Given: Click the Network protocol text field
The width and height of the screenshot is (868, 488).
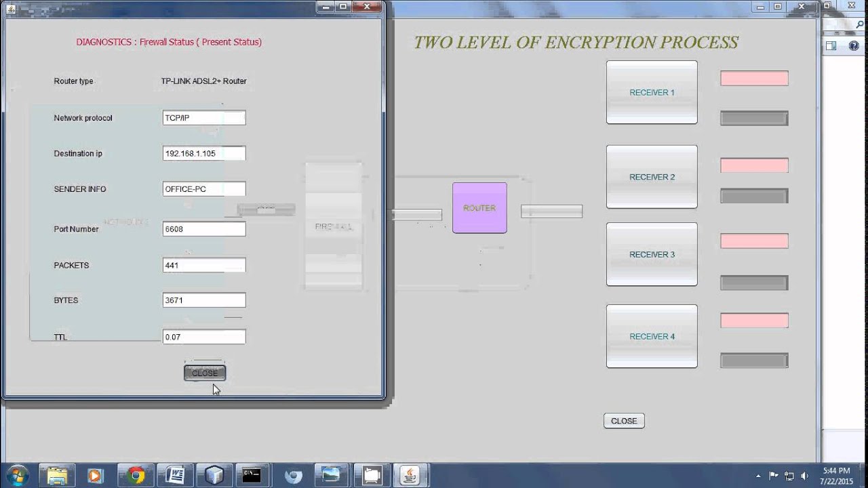Looking at the screenshot, I should point(204,118).
